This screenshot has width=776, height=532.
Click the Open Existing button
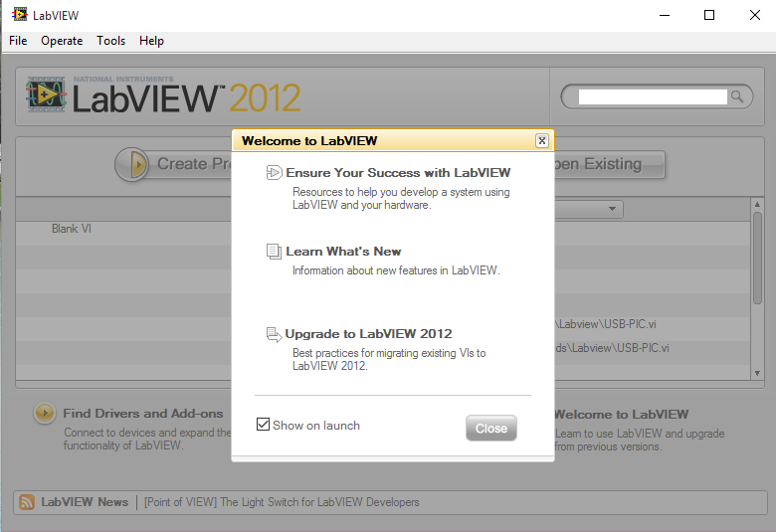click(609, 164)
